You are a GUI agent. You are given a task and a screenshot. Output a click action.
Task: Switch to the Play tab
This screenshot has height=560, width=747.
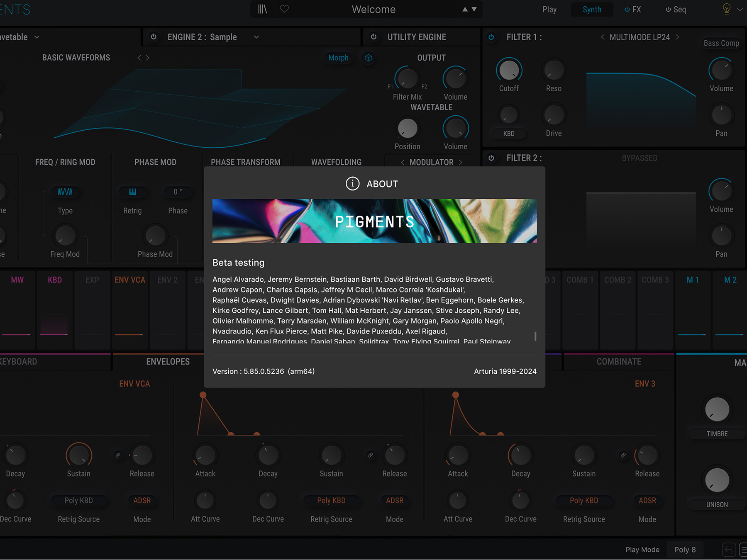click(x=549, y=10)
